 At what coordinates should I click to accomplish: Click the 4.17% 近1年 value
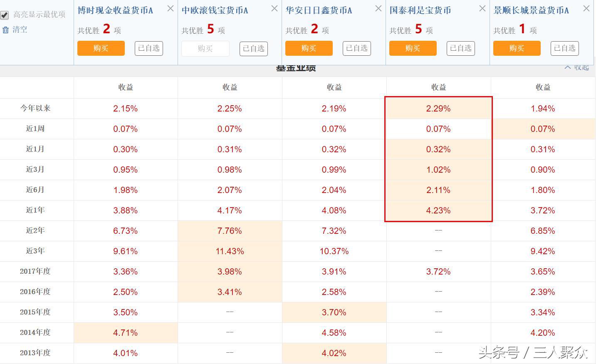[230, 210]
